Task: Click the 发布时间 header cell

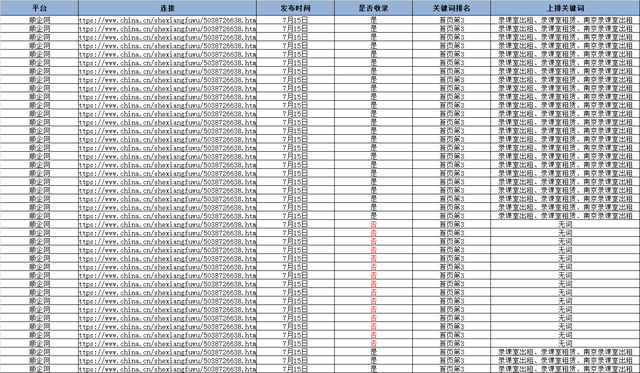Action: (296, 8)
